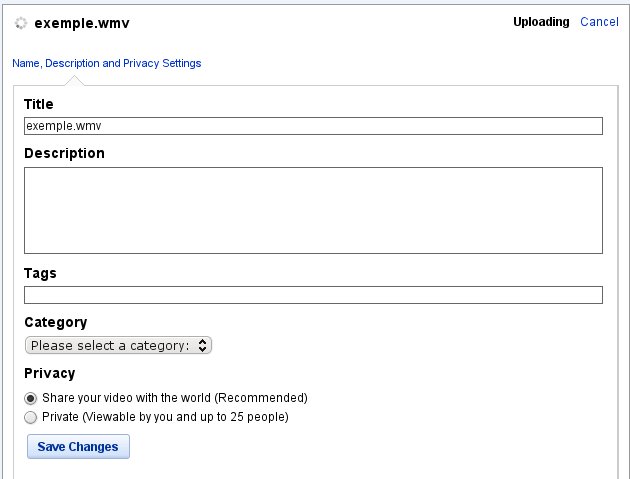Cancel the upload in progress

(x=599, y=22)
